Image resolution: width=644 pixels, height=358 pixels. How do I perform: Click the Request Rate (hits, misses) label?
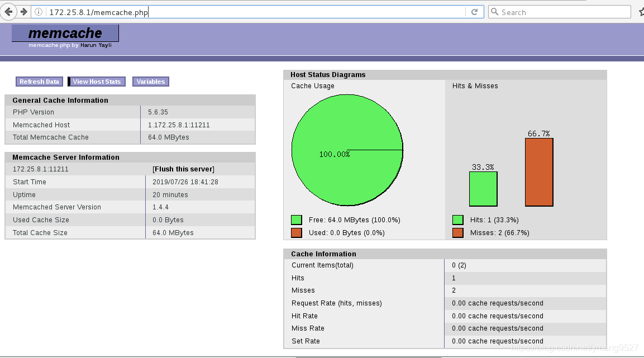coord(337,303)
